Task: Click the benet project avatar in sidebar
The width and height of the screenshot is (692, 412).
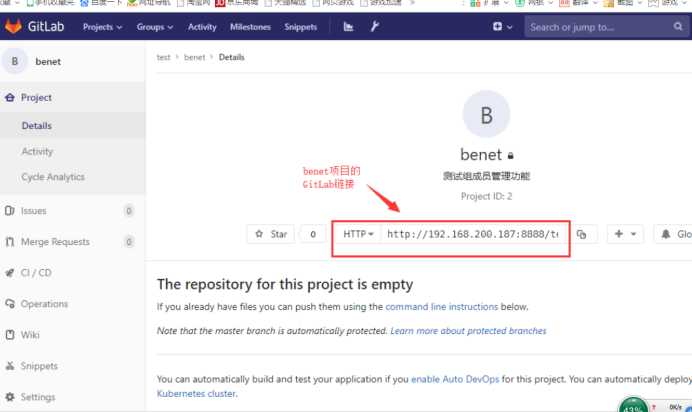Action: (x=15, y=61)
